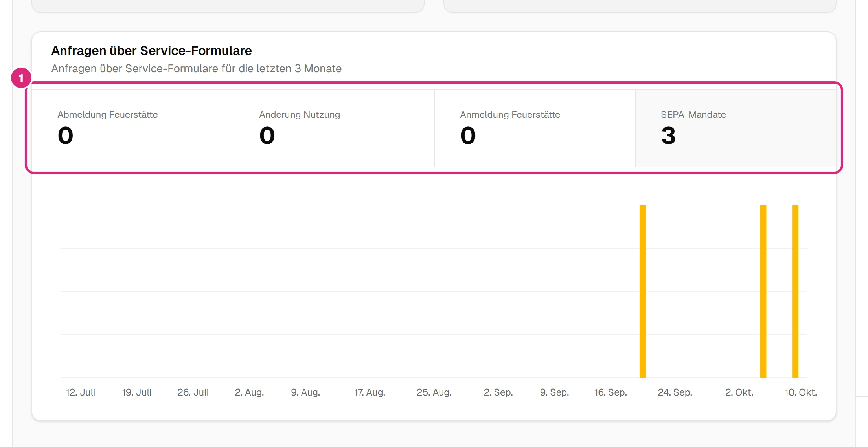
Task: Click the yellow bar after 16. Sep.
Action: coord(643,291)
